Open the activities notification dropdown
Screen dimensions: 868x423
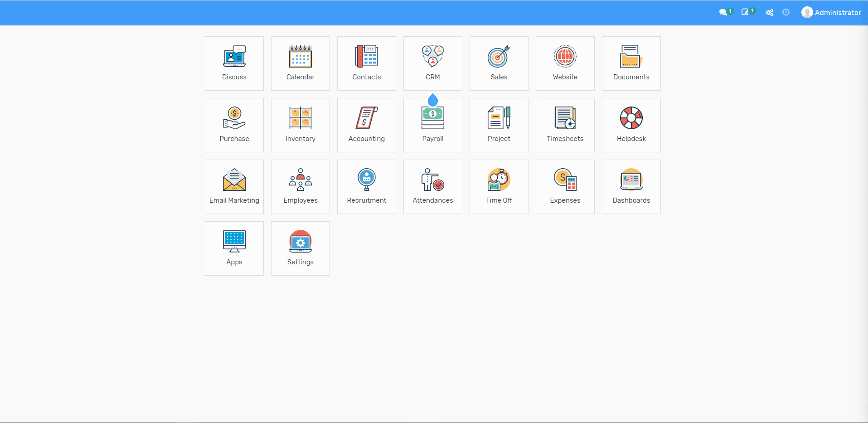pyautogui.click(x=746, y=12)
